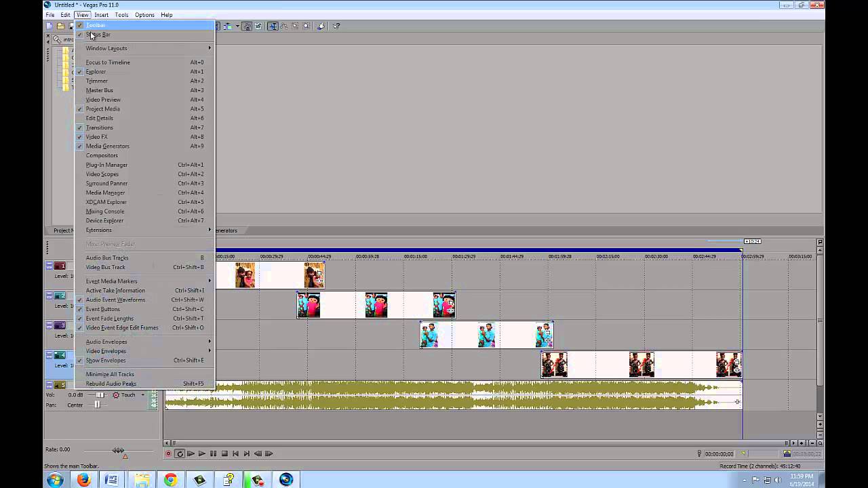
Task: Select the Normal Edit tool
Action: click(273, 26)
